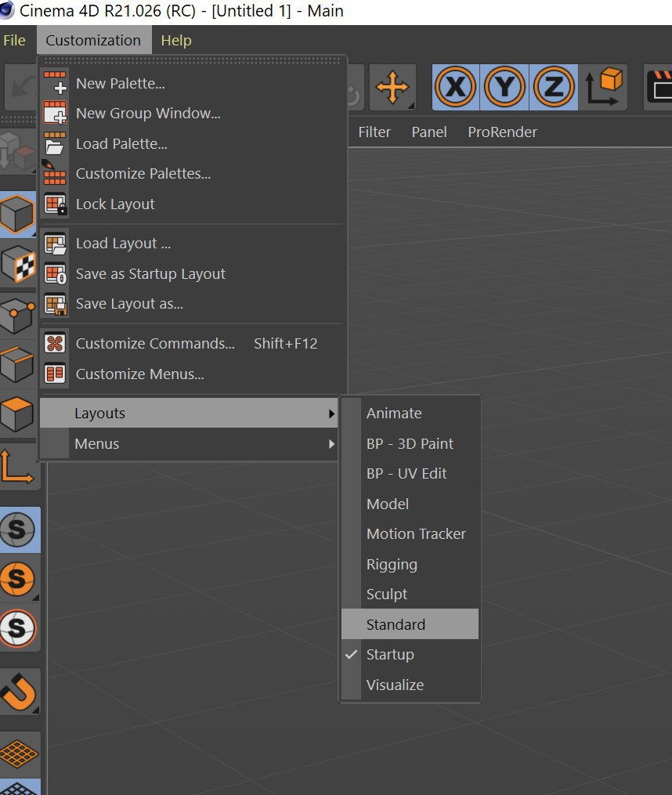Screen dimensions: 672x795
Task: Toggle white Viewport Solo S icon
Action: 20,628
